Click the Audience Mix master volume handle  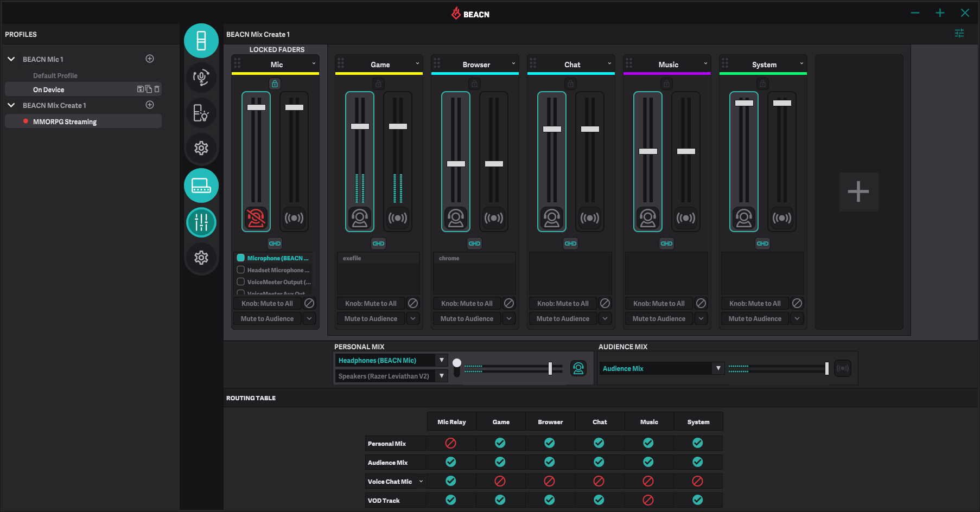tap(826, 368)
